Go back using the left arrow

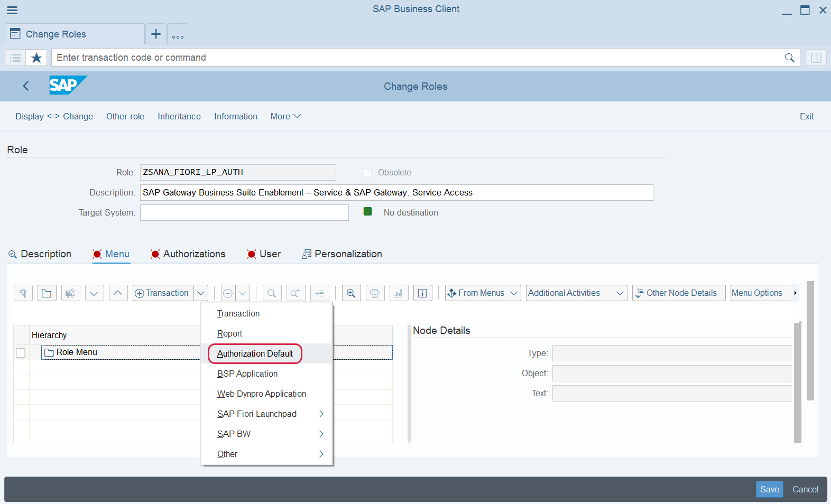(26, 86)
